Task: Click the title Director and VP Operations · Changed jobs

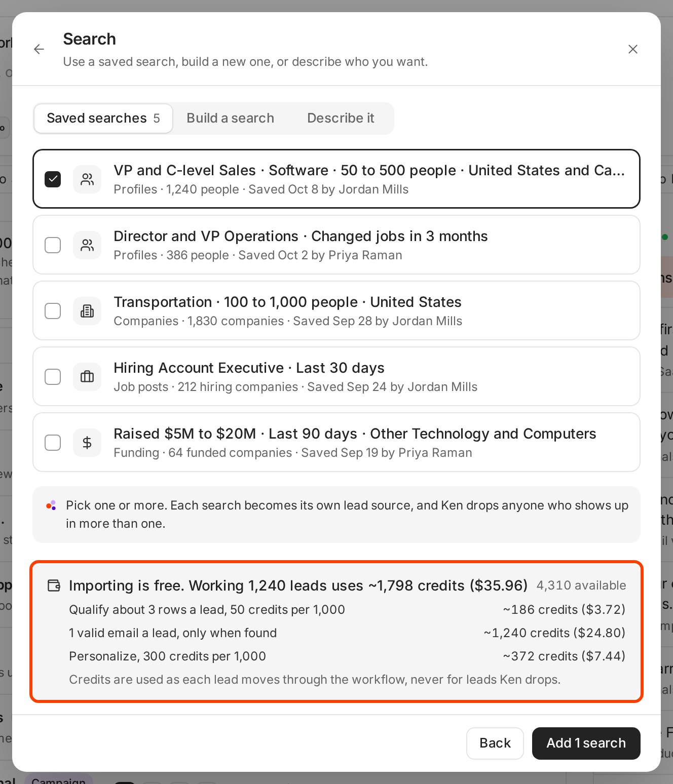Action: (301, 237)
